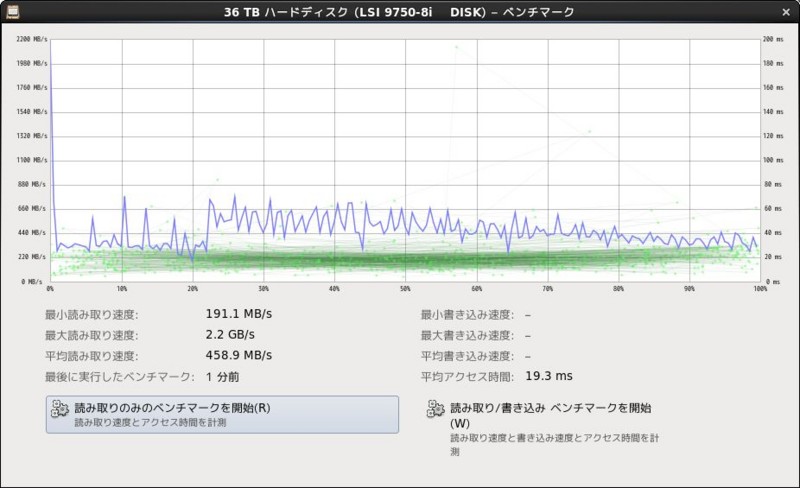Image resolution: width=800 pixels, height=488 pixels.
Task: Click the gears icon on read-only benchmark
Action: point(60,409)
